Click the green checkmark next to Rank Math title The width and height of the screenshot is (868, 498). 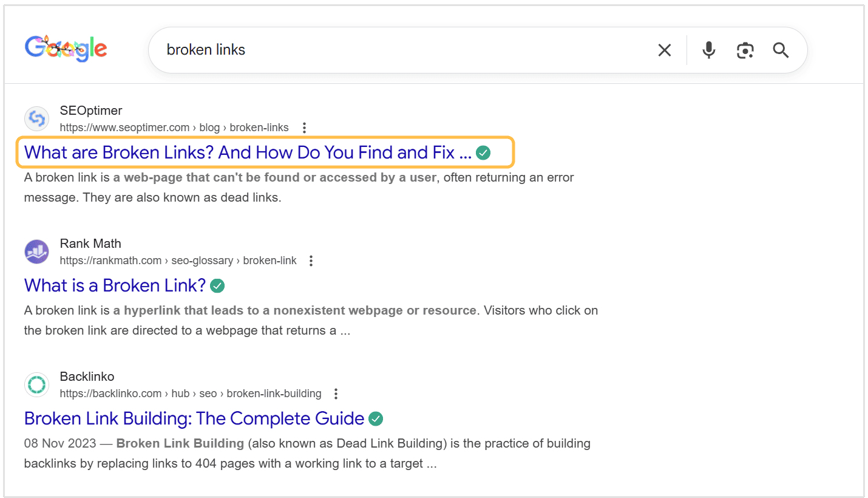(x=217, y=285)
